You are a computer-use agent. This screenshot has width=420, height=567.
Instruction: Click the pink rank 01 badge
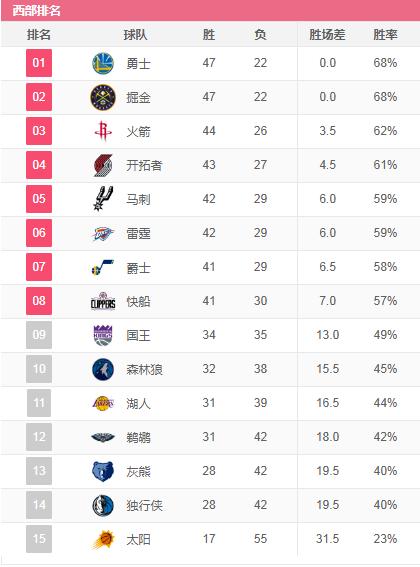point(39,63)
